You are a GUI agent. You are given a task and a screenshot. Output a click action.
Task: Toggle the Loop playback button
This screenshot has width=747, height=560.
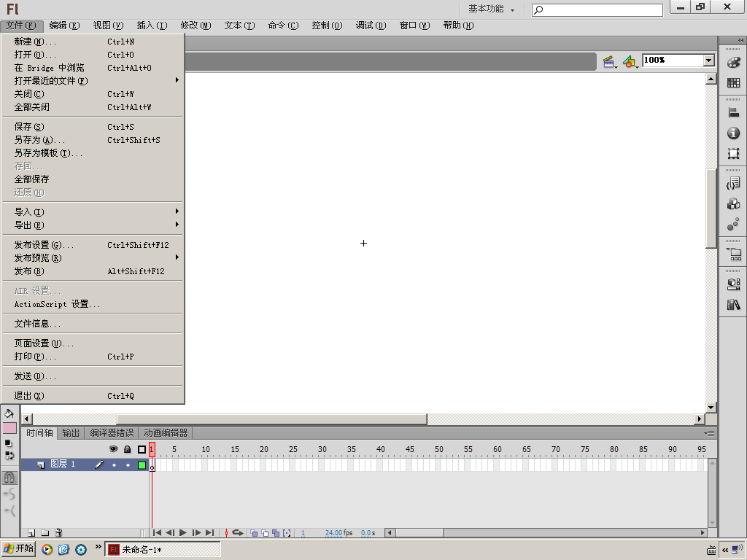[238, 533]
